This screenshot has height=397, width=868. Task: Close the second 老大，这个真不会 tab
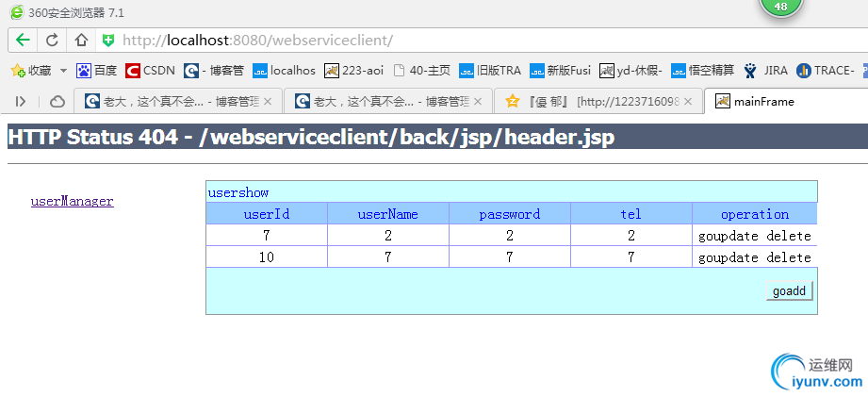point(478,102)
